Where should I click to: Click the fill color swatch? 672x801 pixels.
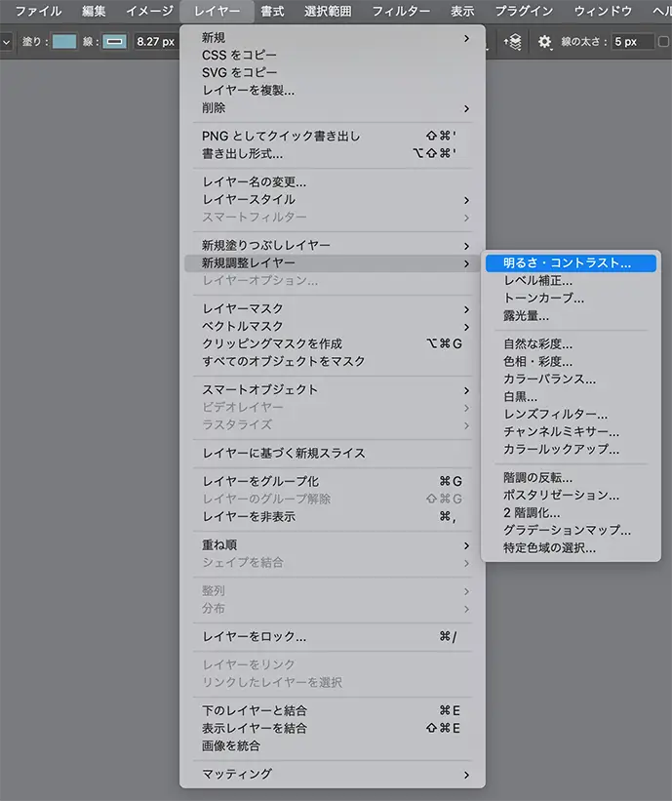pyautogui.click(x=64, y=41)
